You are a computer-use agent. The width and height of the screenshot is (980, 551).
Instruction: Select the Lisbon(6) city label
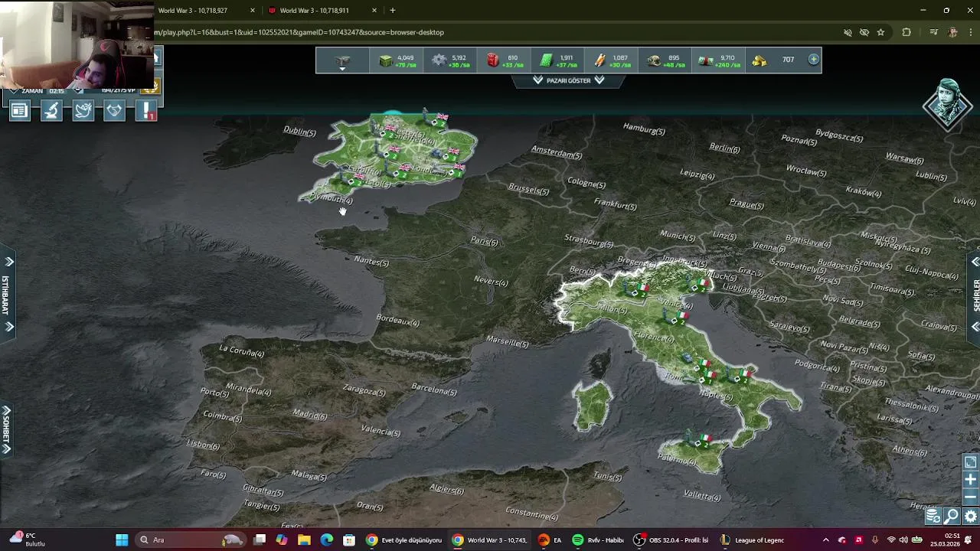pyautogui.click(x=203, y=445)
